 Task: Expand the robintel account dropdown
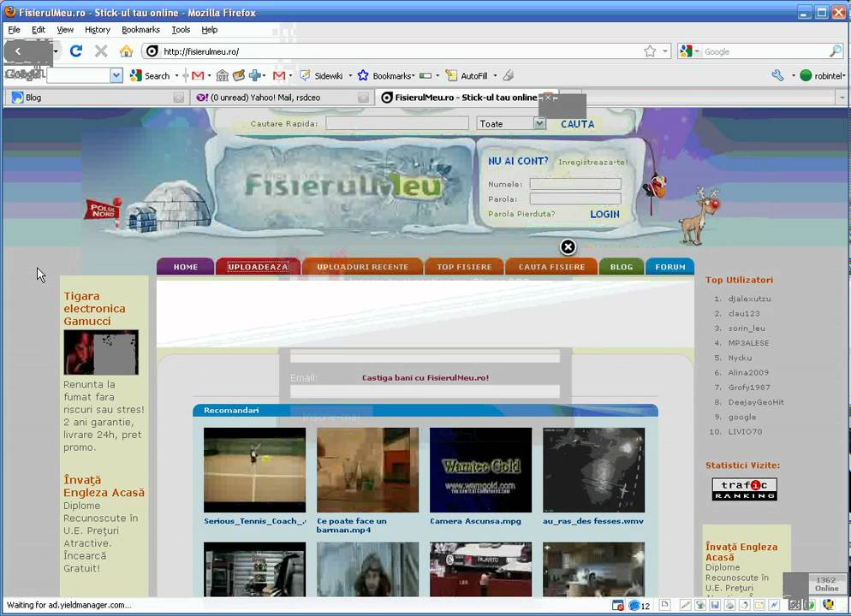pos(844,76)
